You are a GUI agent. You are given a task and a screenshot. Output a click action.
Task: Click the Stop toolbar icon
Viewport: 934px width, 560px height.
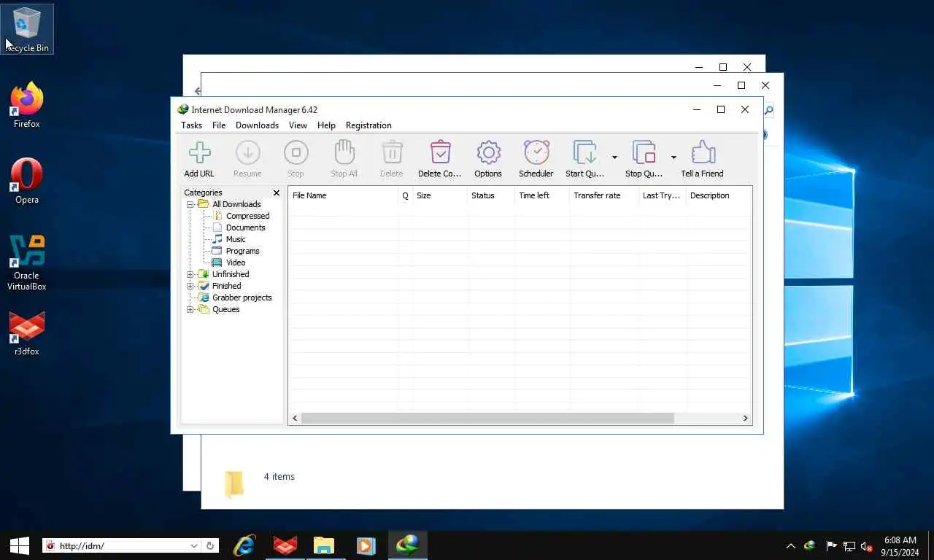pos(296,153)
